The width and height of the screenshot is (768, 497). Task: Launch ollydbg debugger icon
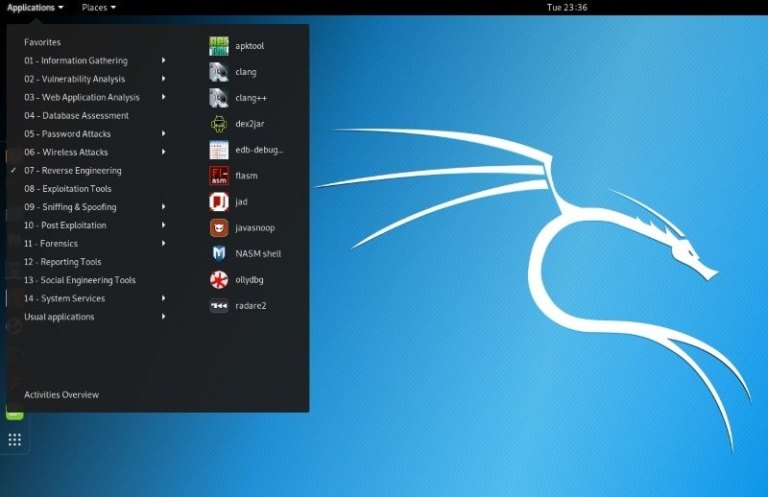tap(219, 280)
